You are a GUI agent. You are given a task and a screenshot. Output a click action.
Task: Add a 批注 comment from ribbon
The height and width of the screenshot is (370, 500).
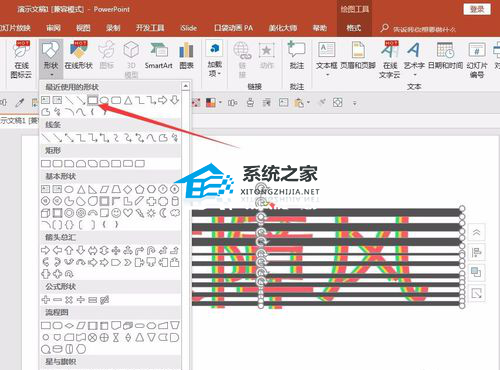pyautogui.click(x=297, y=55)
